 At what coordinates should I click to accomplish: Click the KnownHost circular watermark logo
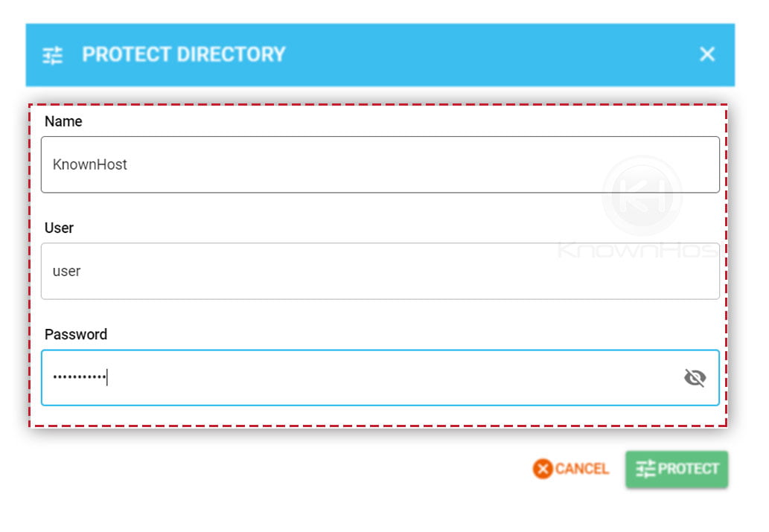[642, 196]
